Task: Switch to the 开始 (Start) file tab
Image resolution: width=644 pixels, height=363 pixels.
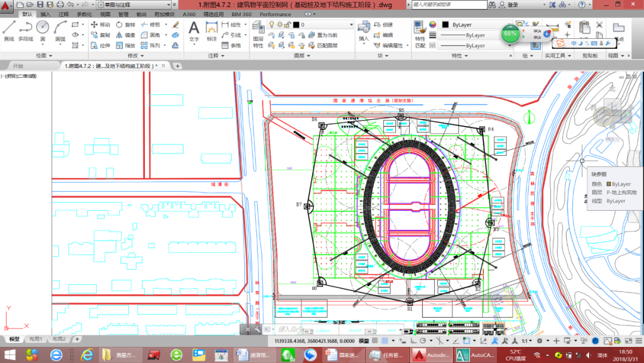Action: click(x=18, y=66)
